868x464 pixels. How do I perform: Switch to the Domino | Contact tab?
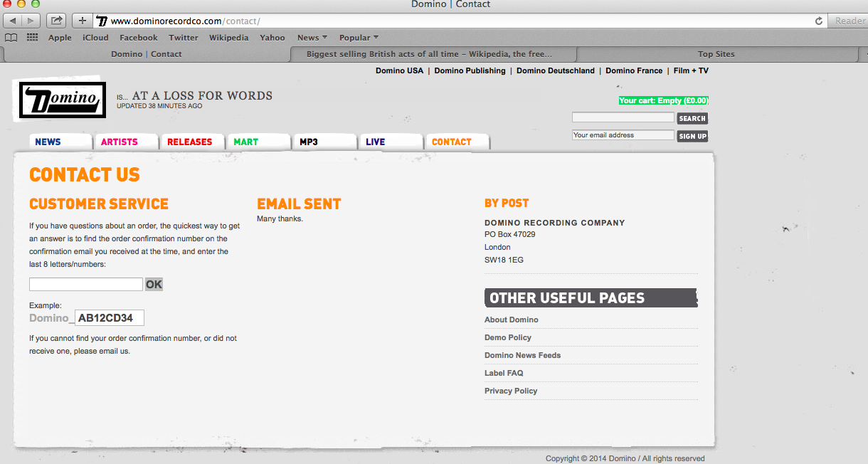coord(147,54)
